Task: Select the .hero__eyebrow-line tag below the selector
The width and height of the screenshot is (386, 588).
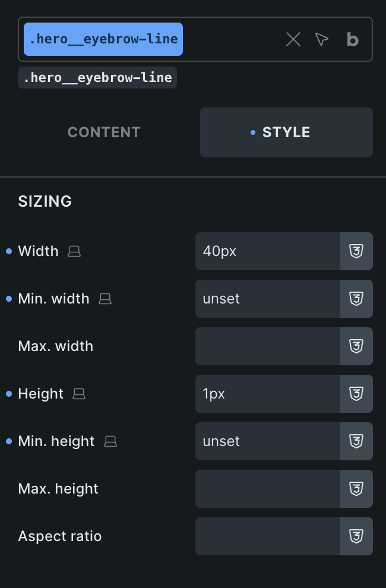Action: (x=97, y=77)
